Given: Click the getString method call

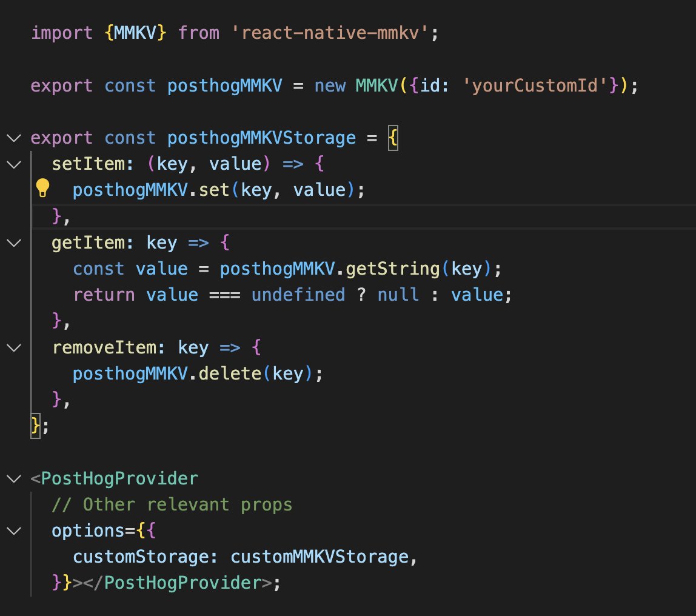Looking at the screenshot, I should (x=392, y=269).
